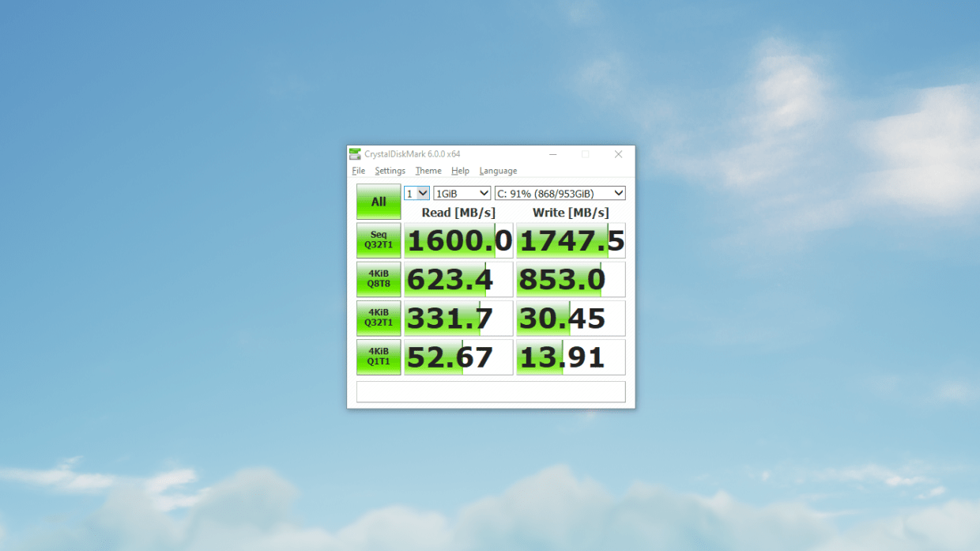Viewport: 980px width, 551px height.
Task: Start all tests with the All button
Action: tap(378, 202)
